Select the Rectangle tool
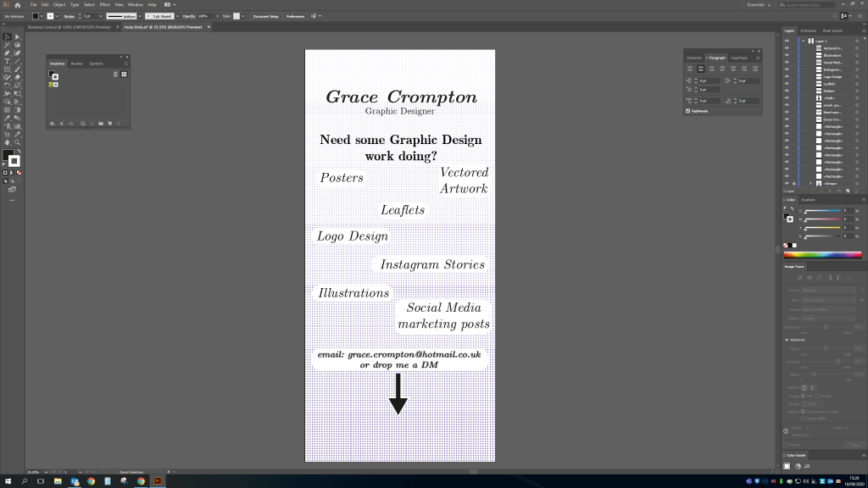Viewport: 868px width, 488px height. 7,69
